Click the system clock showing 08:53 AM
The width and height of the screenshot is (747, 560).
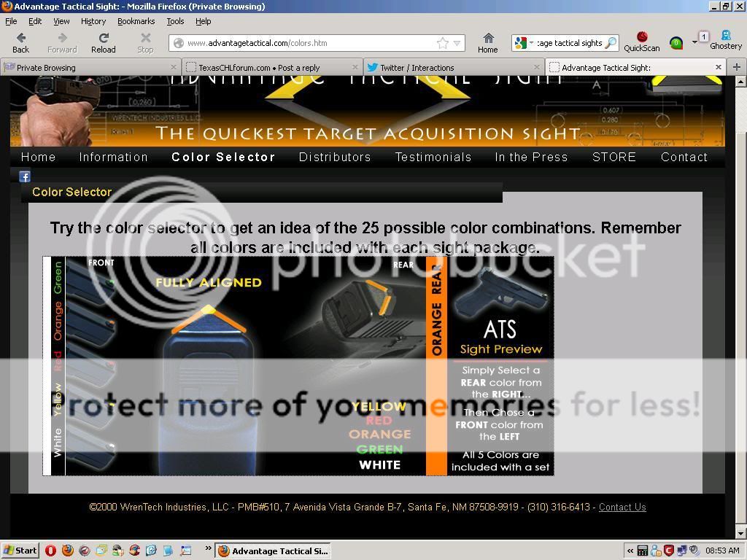pos(722,551)
